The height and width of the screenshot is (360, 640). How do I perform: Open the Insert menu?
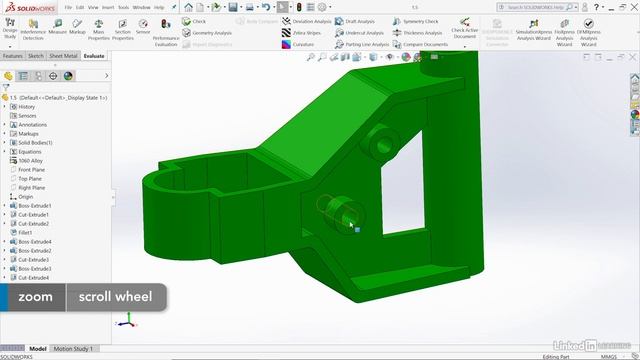pyautogui.click(x=108, y=7)
